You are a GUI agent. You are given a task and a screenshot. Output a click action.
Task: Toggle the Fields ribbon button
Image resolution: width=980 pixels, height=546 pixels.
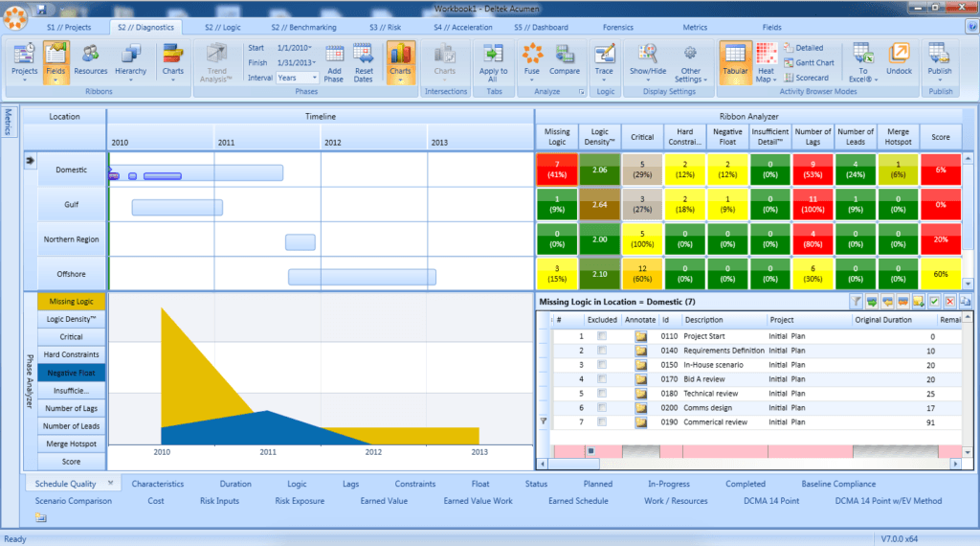pos(56,62)
